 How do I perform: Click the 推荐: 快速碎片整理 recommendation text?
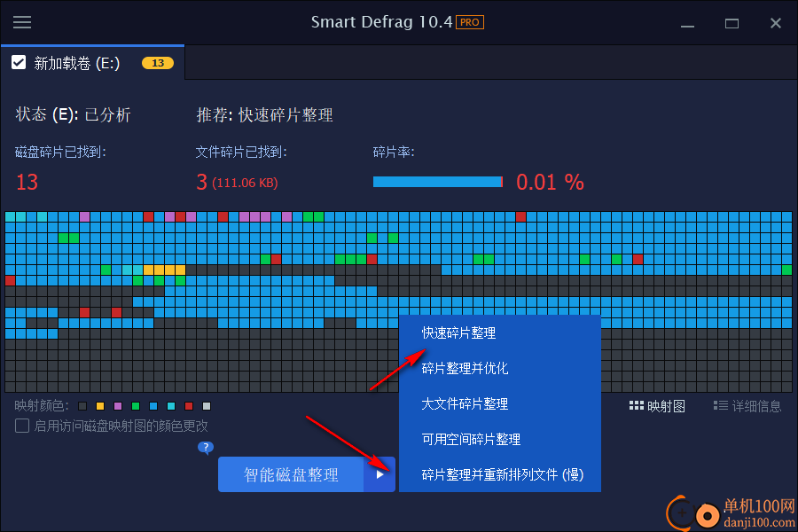click(264, 115)
